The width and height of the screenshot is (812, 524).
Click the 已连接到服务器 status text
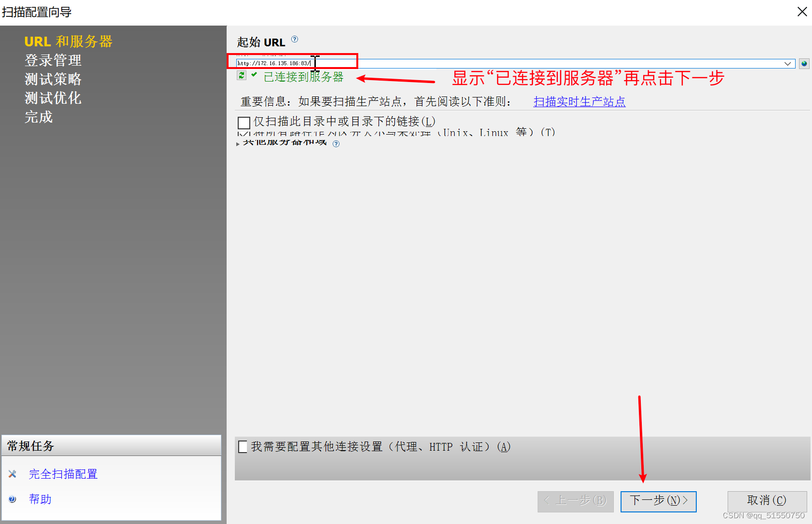pos(303,77)
